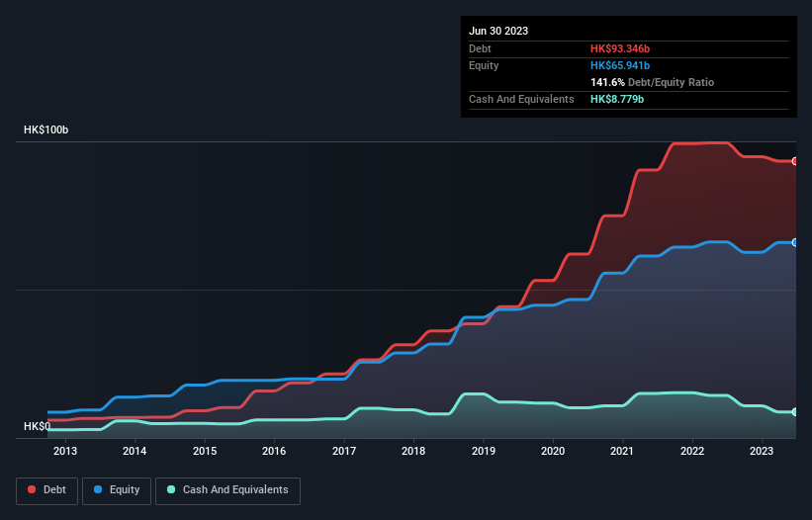Screen dimensions: 812x520
Task: Click the Debt row label in tooltip
Action: coord(480,48)
